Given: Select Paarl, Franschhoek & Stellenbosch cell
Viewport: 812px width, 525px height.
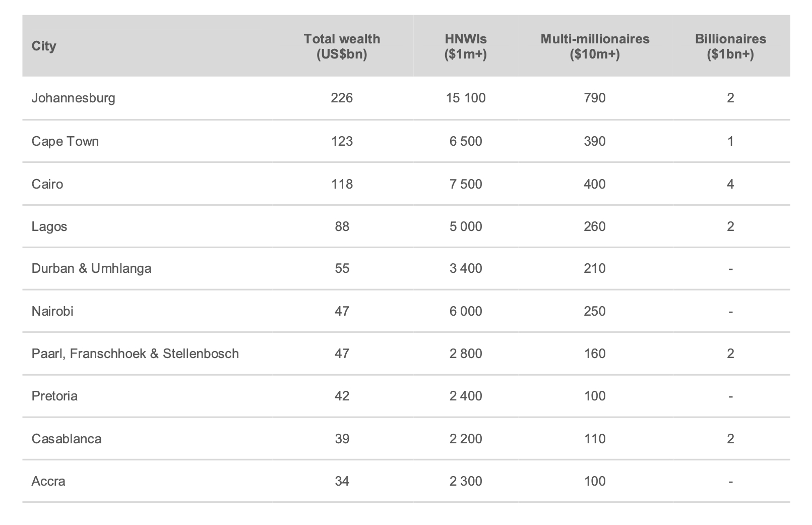Looking at the screenshot, I should tap(135, 354).
